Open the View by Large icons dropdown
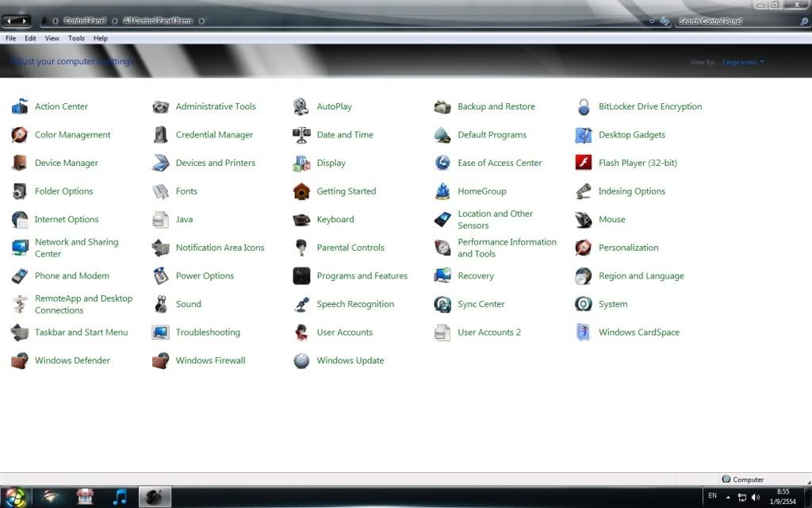The height and width of the screenshot is (508, 812). coord(743,62)
